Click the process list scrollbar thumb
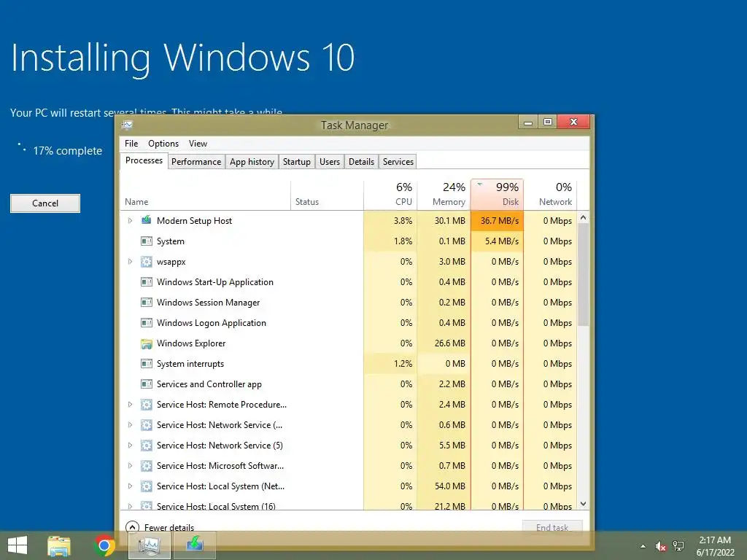The height and width of the screenshot is (560, 747). click(x=583, y=274)
